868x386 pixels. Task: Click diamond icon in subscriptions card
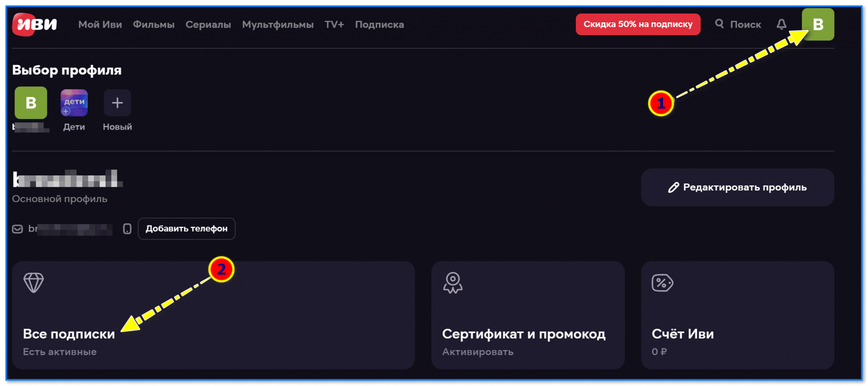pyautogui.click(x=33, y=283)
